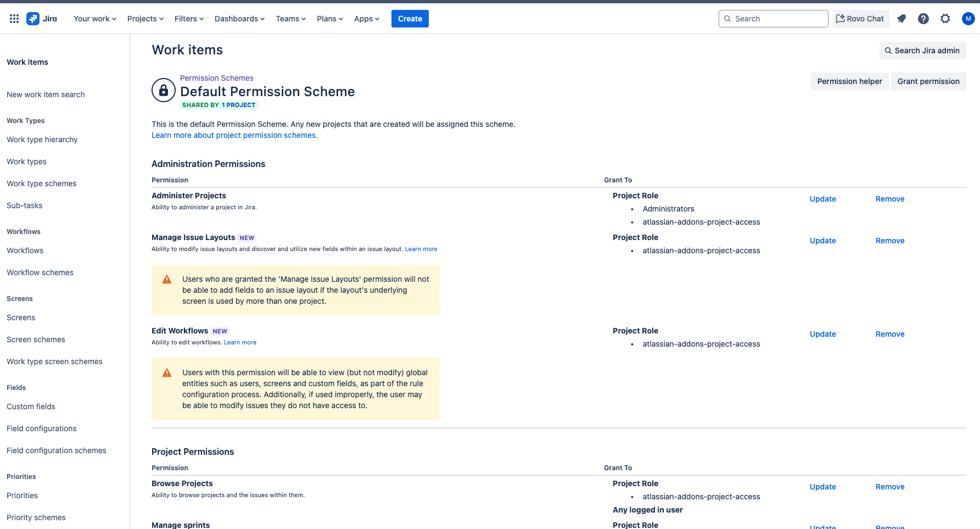980x529 pixels.
Task: Expand the Projects dropdown
Action: pos(144,18)
